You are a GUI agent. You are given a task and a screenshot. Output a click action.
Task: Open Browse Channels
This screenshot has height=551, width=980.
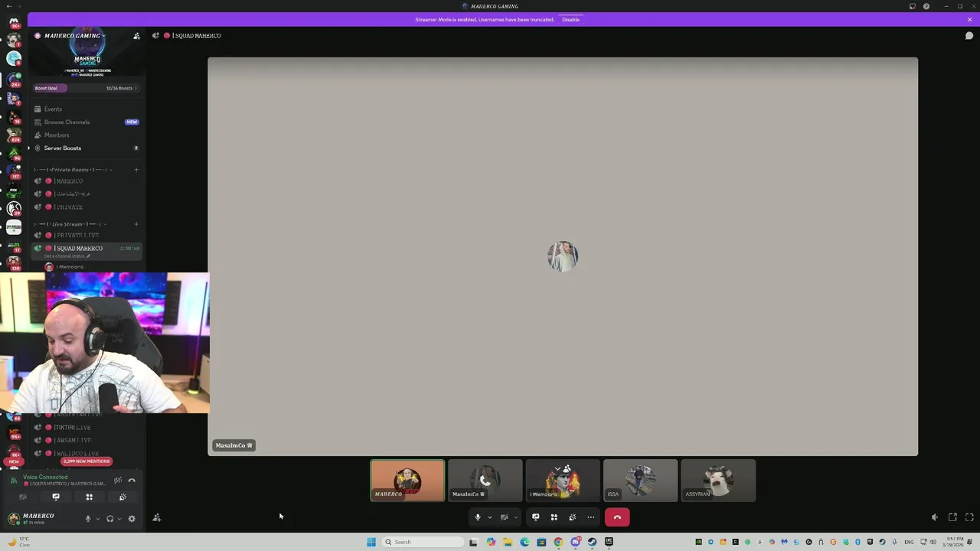pos(87,122)
